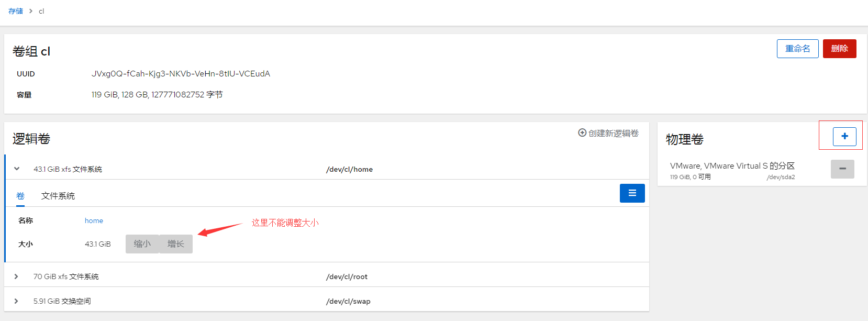Image resolution: width=868 pixels, height=321 pixels.
Task: Click the 43.1 GiB xfs 文件系统 row text
Action: coord(68,169)
